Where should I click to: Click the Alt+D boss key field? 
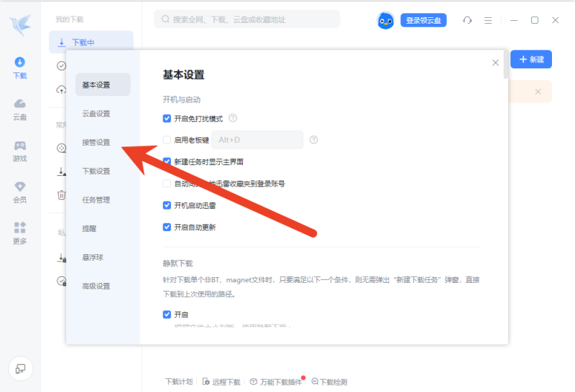(x=257, y=139)
